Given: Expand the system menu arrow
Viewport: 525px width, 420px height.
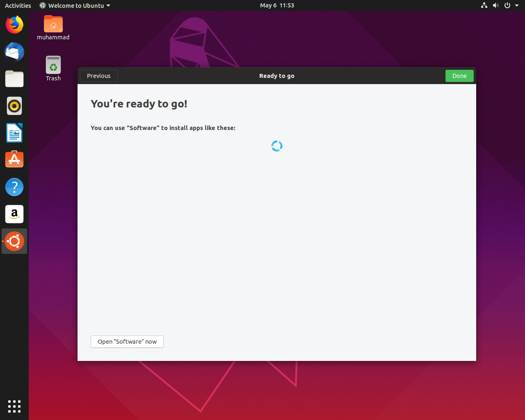Looking at the screenshot, I should (517, 5).
